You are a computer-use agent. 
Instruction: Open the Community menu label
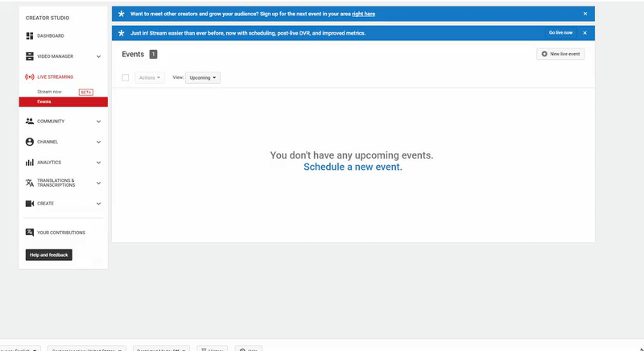[x=51, y=121]
